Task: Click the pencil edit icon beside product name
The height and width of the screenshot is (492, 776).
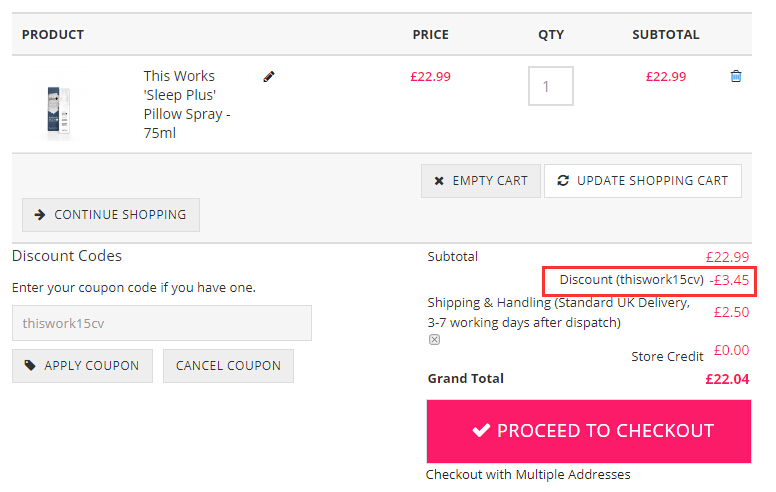Action: (269, 77)
